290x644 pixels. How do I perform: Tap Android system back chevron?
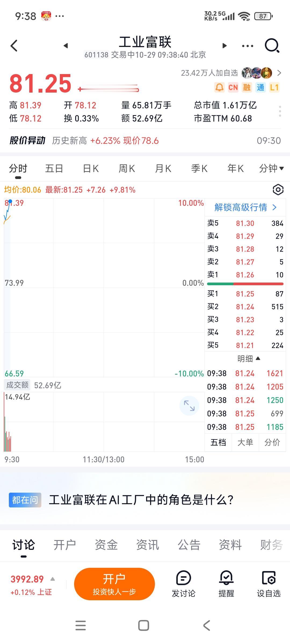(x=206, y=625)
